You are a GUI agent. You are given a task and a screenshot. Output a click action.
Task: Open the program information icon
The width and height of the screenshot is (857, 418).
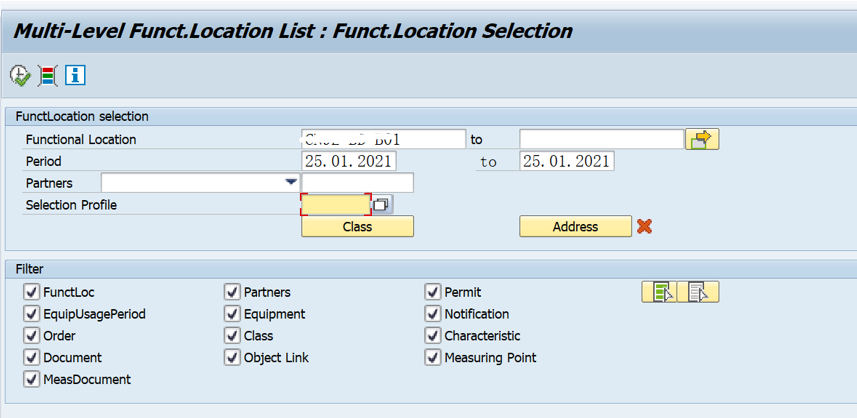[x=75, y=75]
